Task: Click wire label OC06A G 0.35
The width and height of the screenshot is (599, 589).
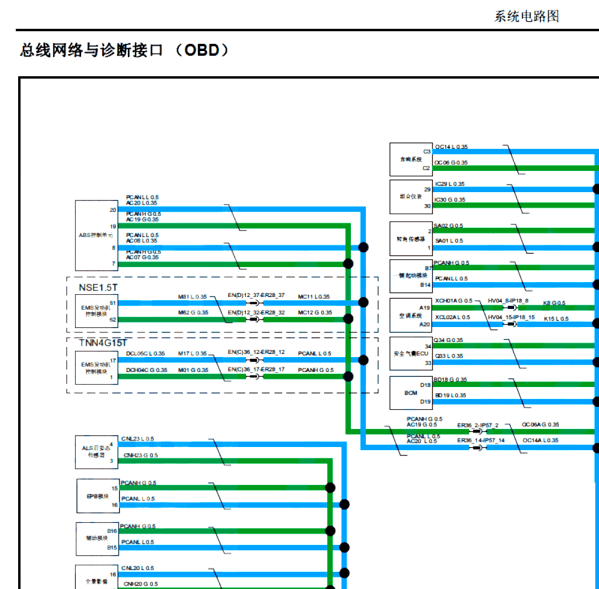Action: [541, 425]
